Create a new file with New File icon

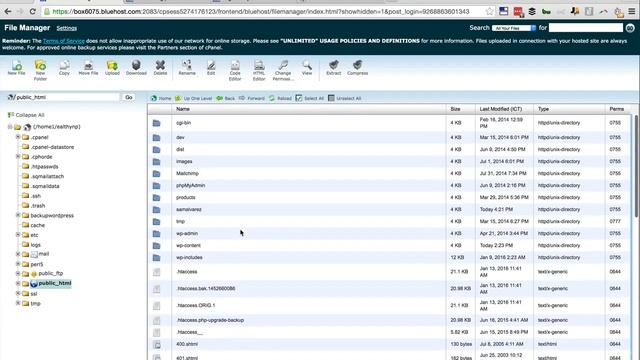tap(17, 68)
